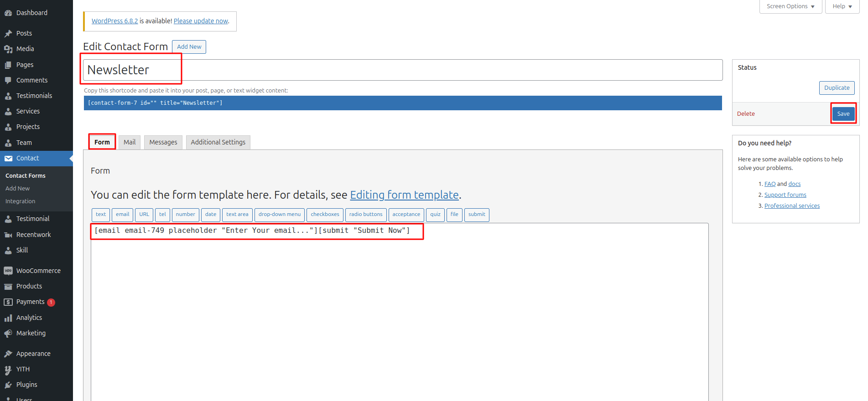
Task: Open the Professional services link
Action: point(792,206)
